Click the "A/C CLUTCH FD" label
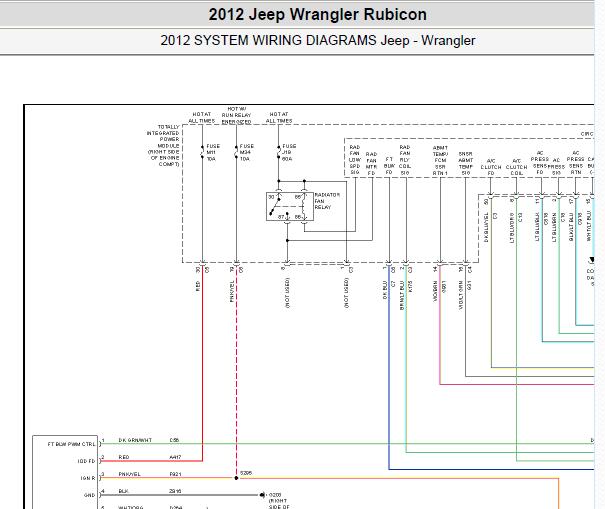The height and width of the screenshot is (509, 605). point(491,167)
